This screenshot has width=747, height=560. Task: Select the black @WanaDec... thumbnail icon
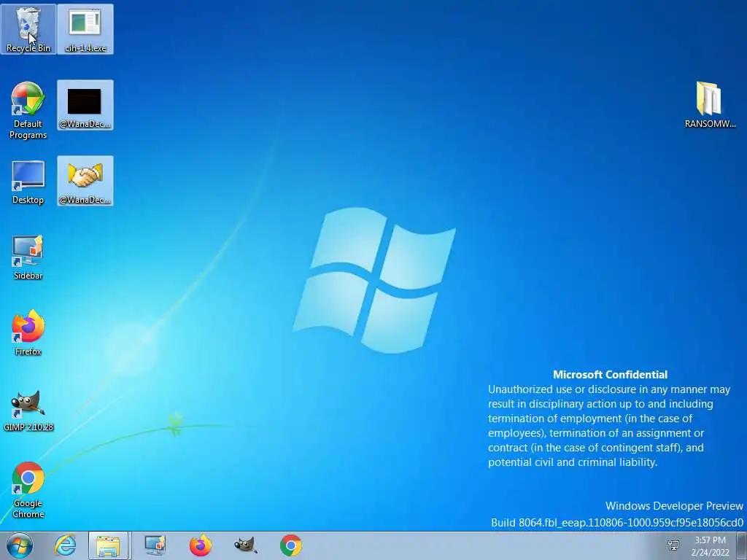coord(85,105)
